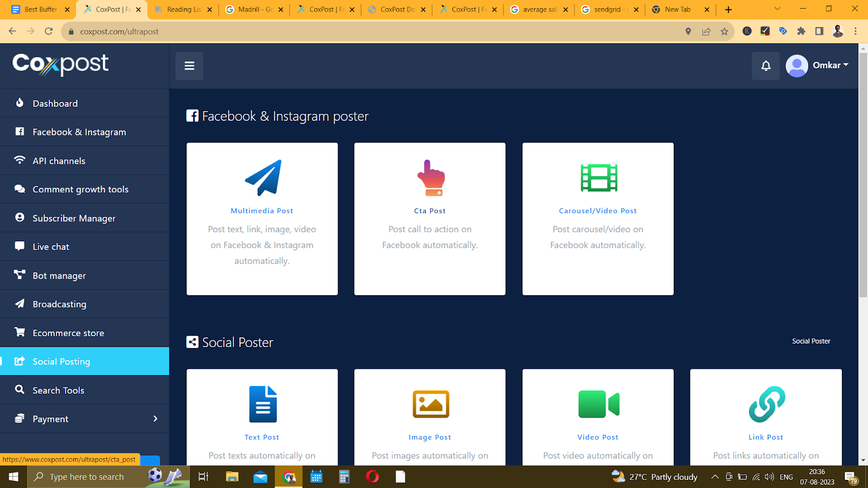This screenshot has width=868, height=488.
Task: Click the Link Post title
Action: tap(766, 437)
